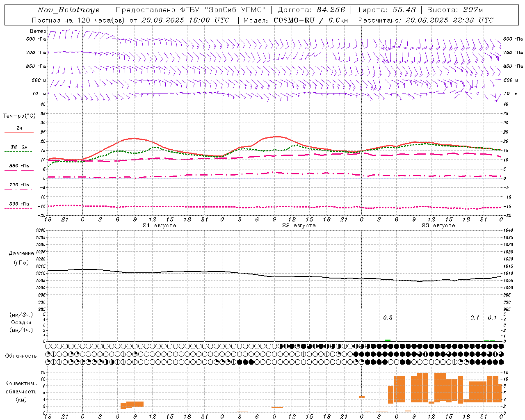
Task: Select the Высота: 207м value
Action: click(x=455, y=10)
